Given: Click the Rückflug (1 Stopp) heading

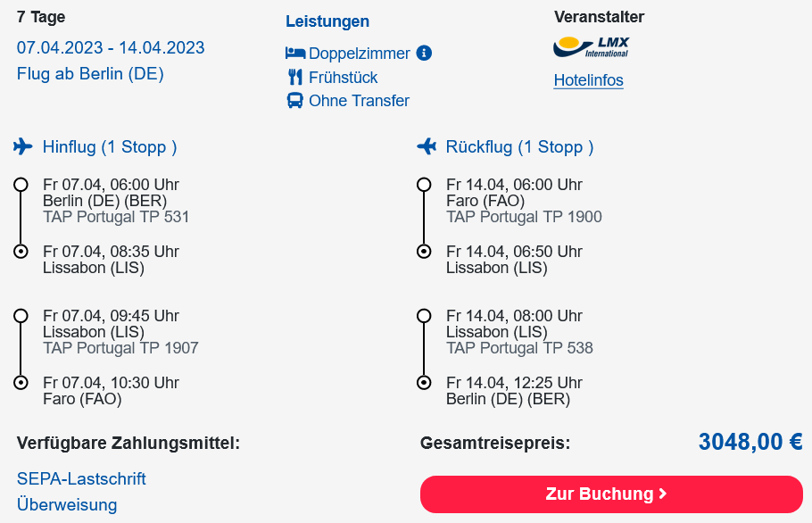Looking at the screenshot, I should 519,147.
